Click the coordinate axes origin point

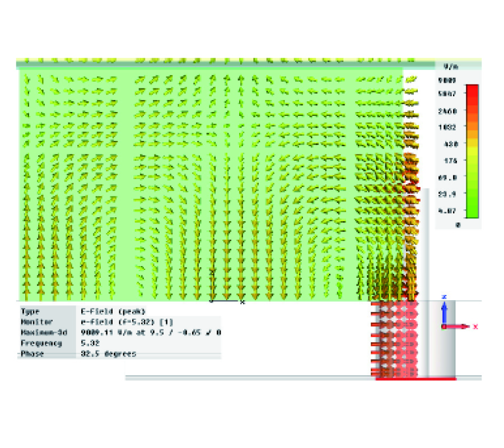tap(444, 326)
